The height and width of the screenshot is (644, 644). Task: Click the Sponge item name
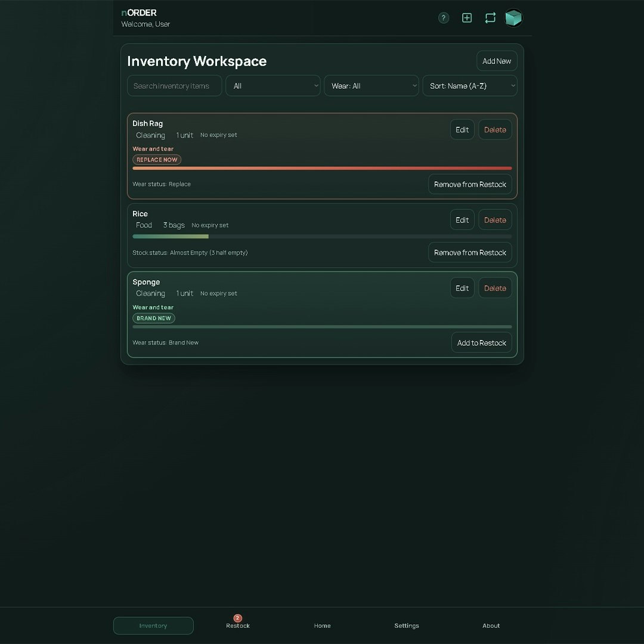(146, 282)
